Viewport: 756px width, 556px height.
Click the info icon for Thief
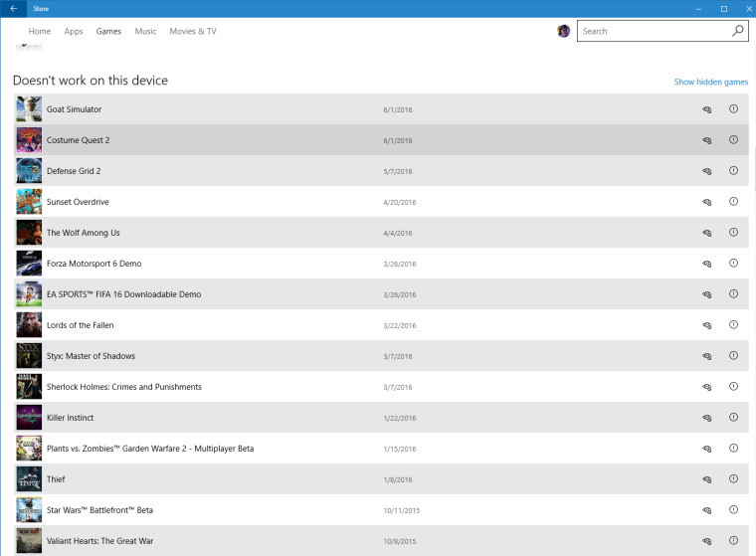[x=733, y=479]
